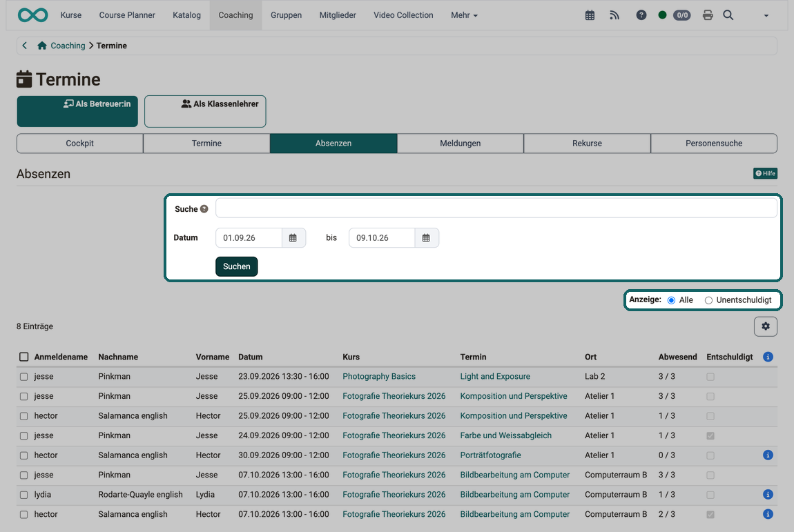Click the start date field 01.09.26

249,238
